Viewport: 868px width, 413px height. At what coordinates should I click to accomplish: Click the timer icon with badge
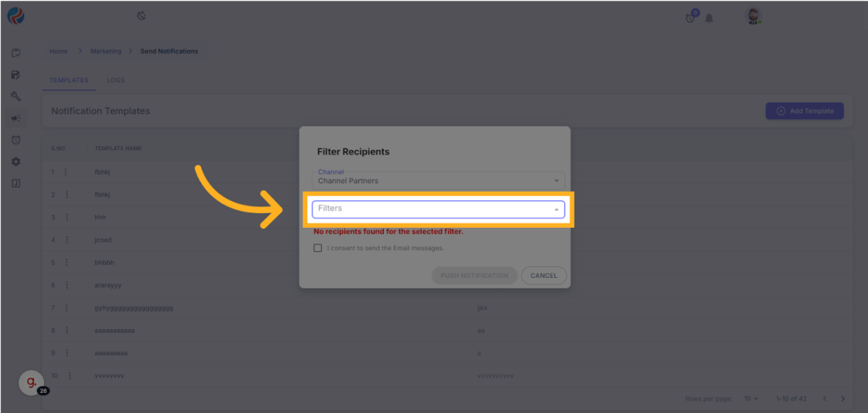tap(691, 17)
